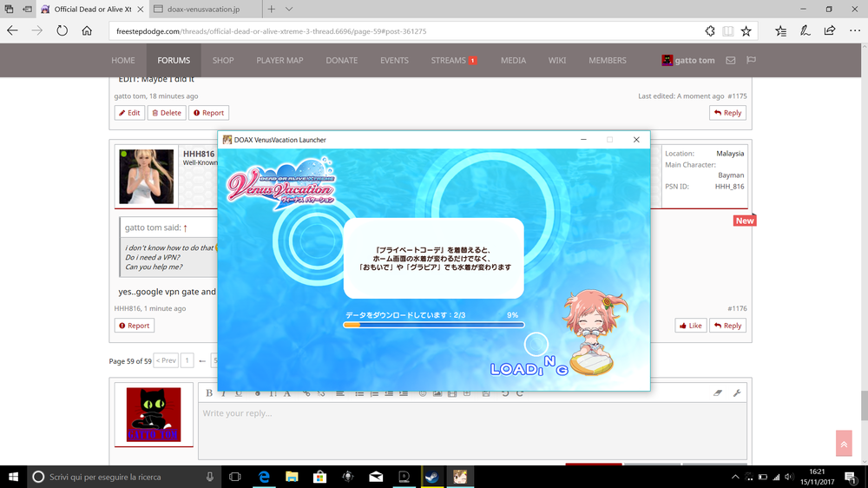Viewport: 868px width, 488px height.
Task: Switch to Steam on the taskbar
Action: tap(431, 477)
